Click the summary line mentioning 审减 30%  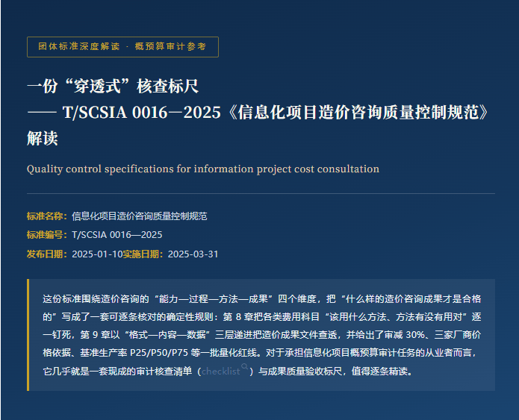click(262, 335)
